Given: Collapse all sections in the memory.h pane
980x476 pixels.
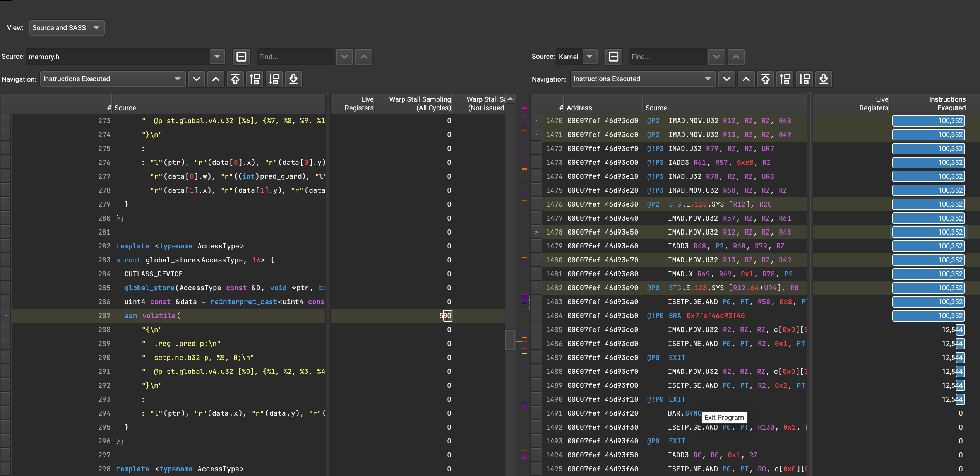Looking at the screenshot, I should (242, 57).
